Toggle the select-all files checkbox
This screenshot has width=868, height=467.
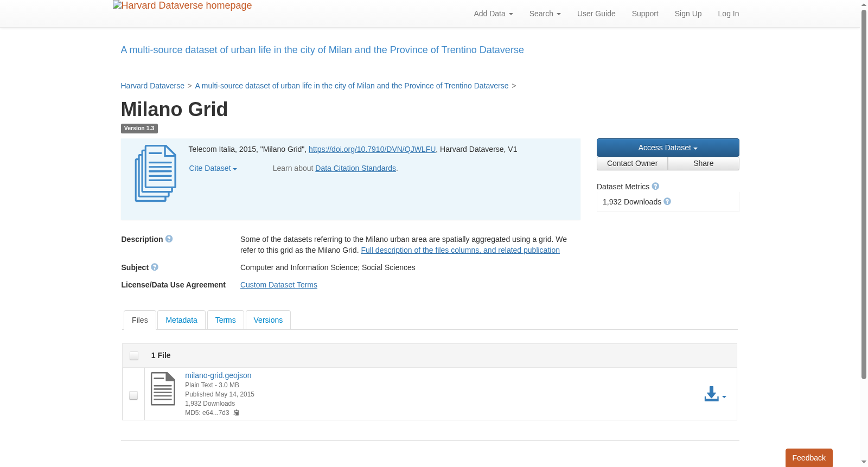pos(134,356)
